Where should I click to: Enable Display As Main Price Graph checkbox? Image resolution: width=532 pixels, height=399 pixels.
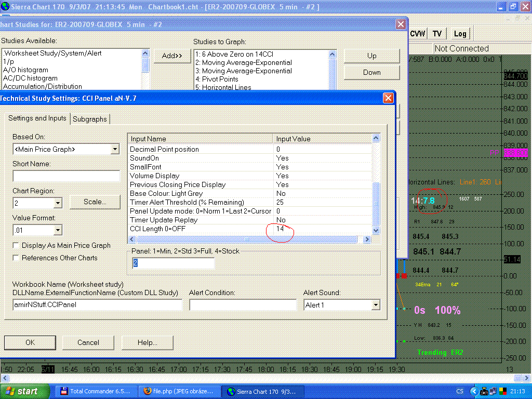click(x=16, y=246)
